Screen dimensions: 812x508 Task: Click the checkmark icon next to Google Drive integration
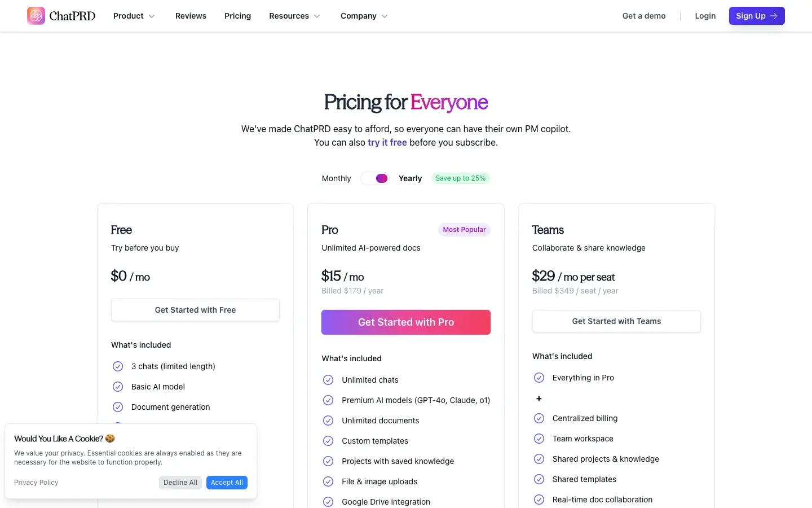pos(328,502)
